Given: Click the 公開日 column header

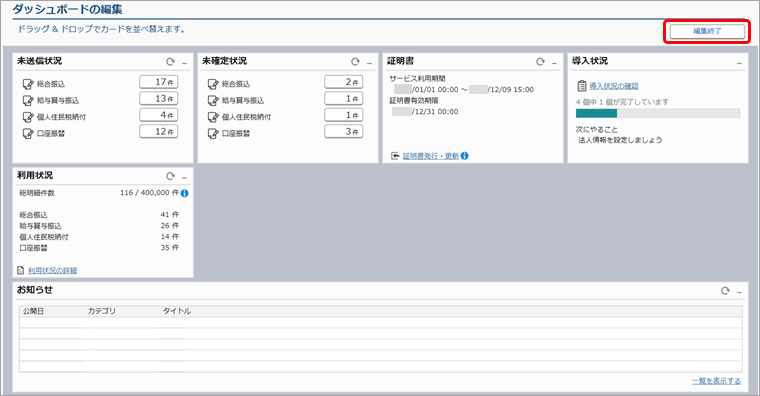Looking at the screenshot, I should pos(33,311).
